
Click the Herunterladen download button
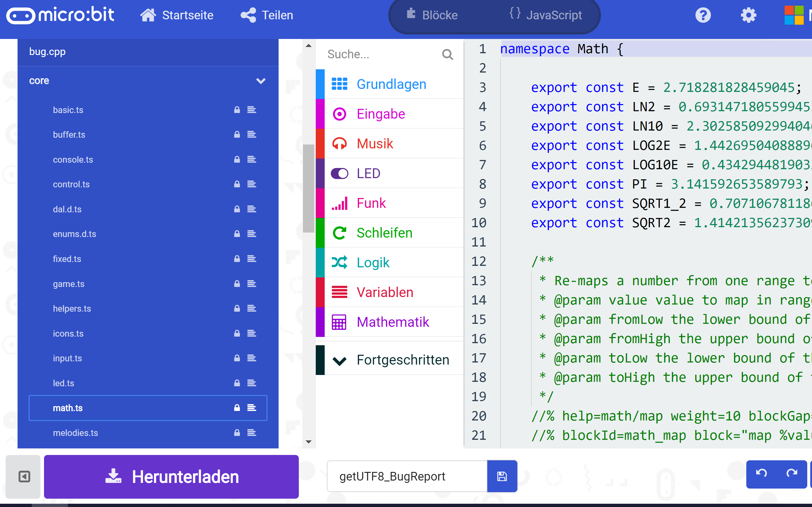pos(171,476)
